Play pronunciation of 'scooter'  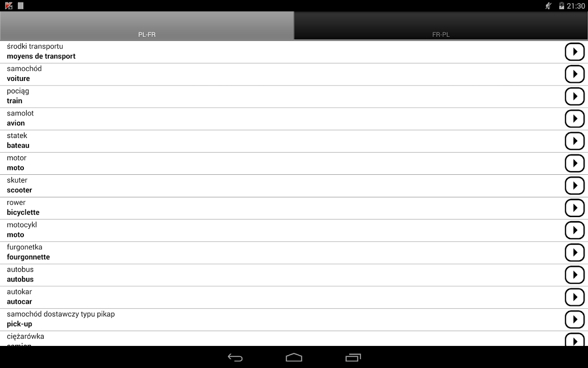(x=575, y=186)
